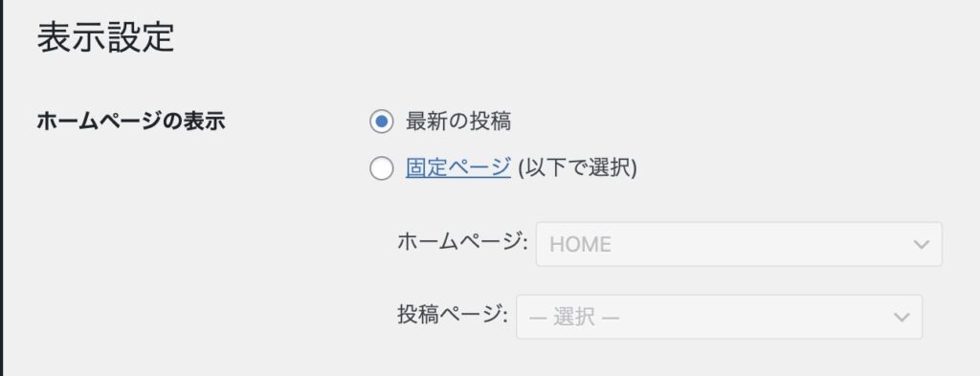
Task: Open the 投稿ページ dropdown showing — 選択 —
Action: click(719, 318)
